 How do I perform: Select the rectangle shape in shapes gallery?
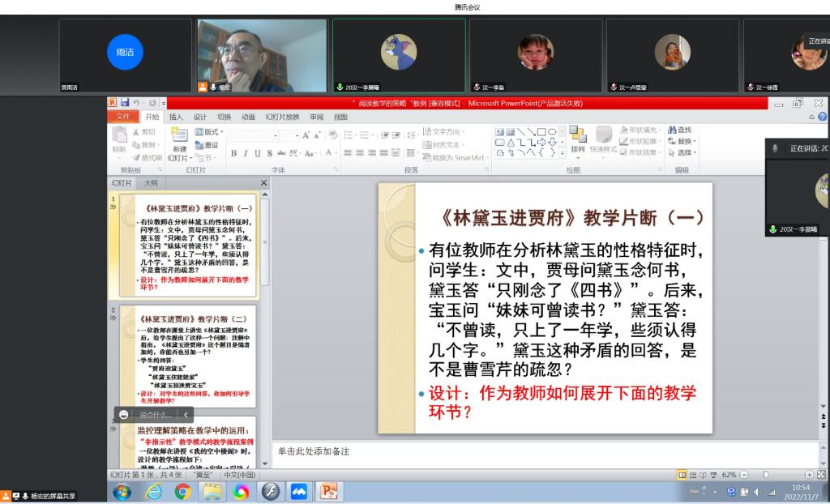541,132
